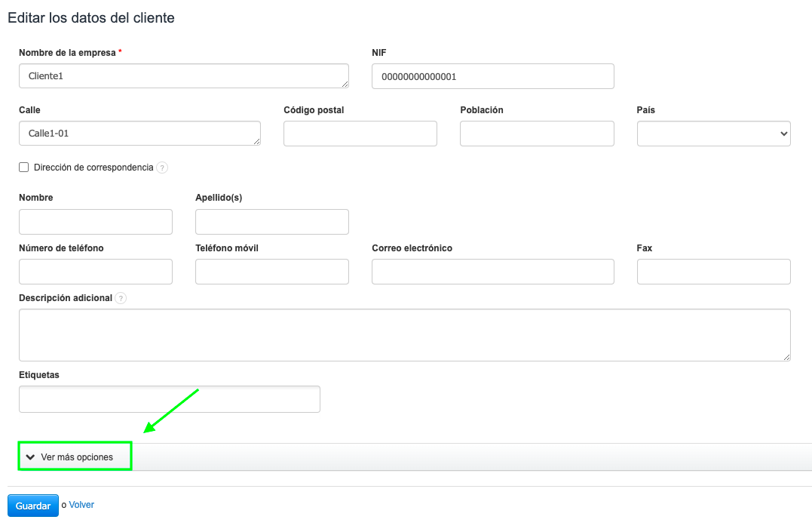
Task: Click the Número de teléfono field
Action: pyautogui.click(x=96, y=272)
